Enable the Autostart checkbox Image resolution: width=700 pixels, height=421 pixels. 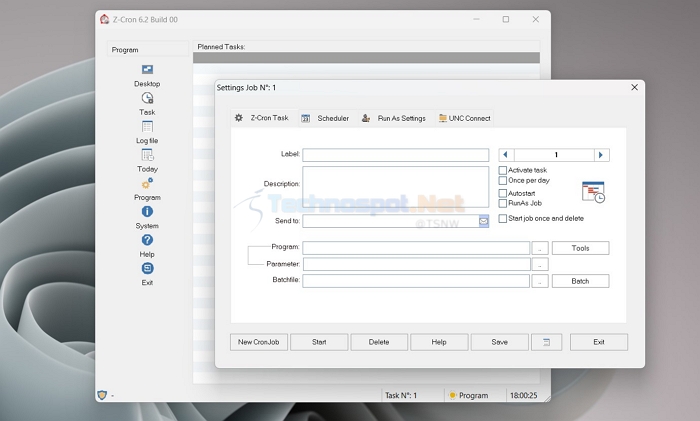(503, 193)
